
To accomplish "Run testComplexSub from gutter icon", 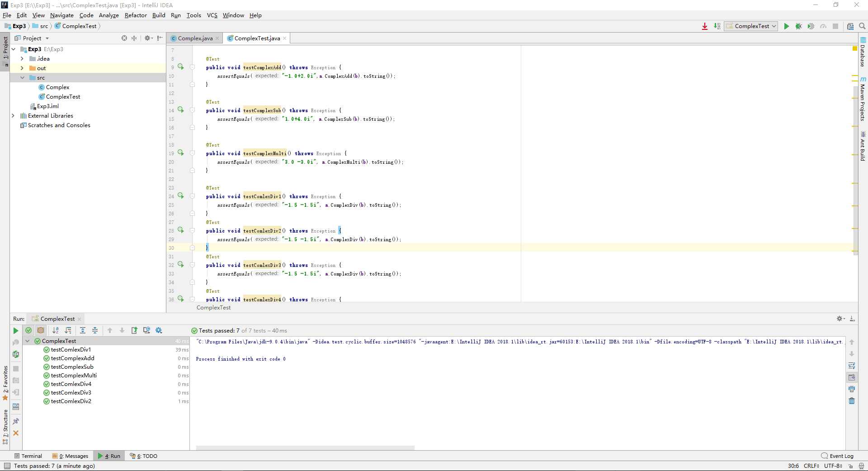I will coord(181,110).
